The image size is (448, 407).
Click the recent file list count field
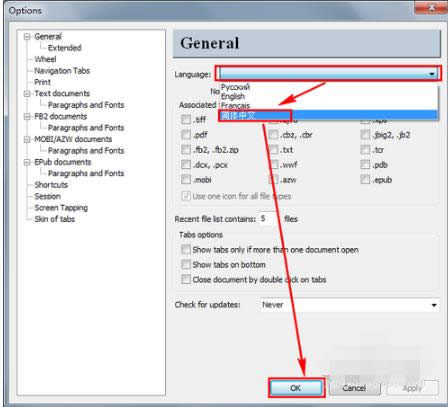(268, 219)
